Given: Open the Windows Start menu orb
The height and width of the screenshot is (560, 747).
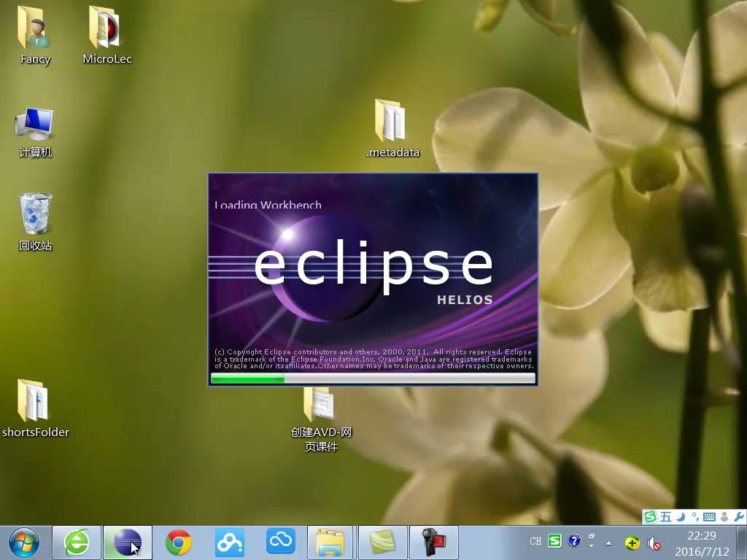Looking at the screenshot, I should [x=24, y=542].
